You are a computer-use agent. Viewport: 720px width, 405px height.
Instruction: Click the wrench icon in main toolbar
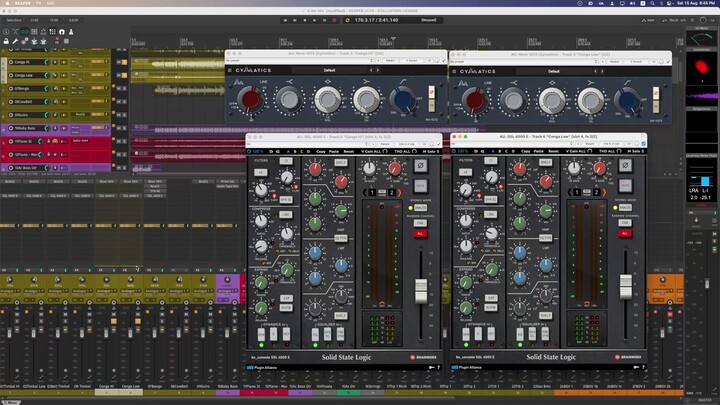pos(15,41)
